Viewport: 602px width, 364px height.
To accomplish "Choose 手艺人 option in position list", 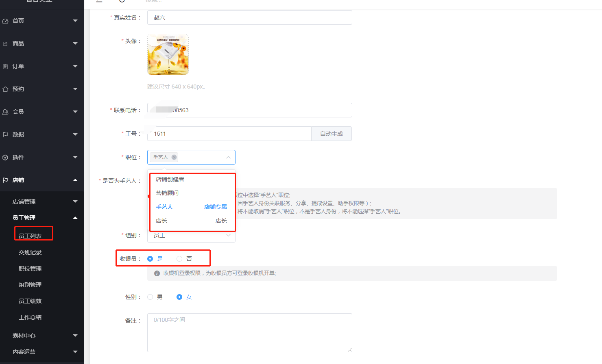I will pyautogui.click(x=191, y=207).
